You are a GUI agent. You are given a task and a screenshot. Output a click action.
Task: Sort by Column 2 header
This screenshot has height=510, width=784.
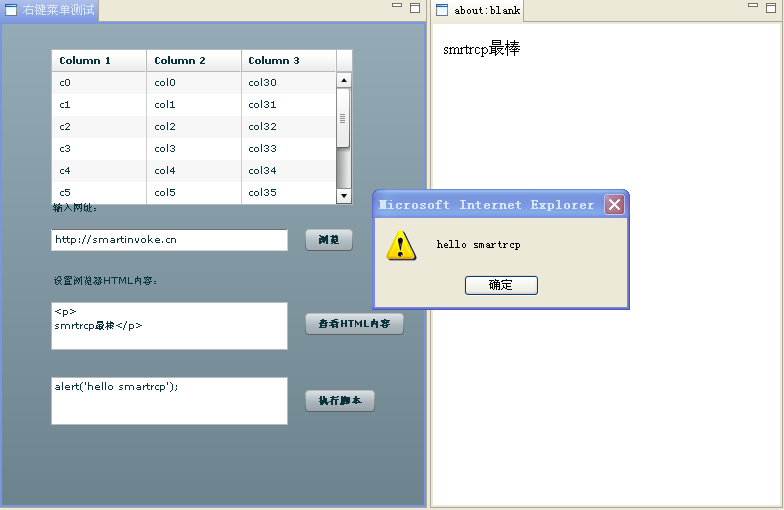click(x=194, y=60)
